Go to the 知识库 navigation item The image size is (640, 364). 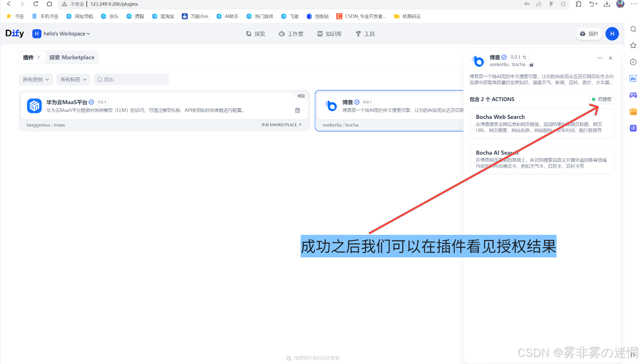(330, 34)
